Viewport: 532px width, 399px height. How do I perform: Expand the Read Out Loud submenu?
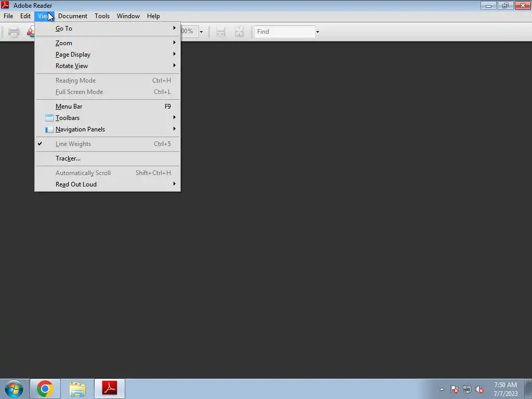click(108, 184)
